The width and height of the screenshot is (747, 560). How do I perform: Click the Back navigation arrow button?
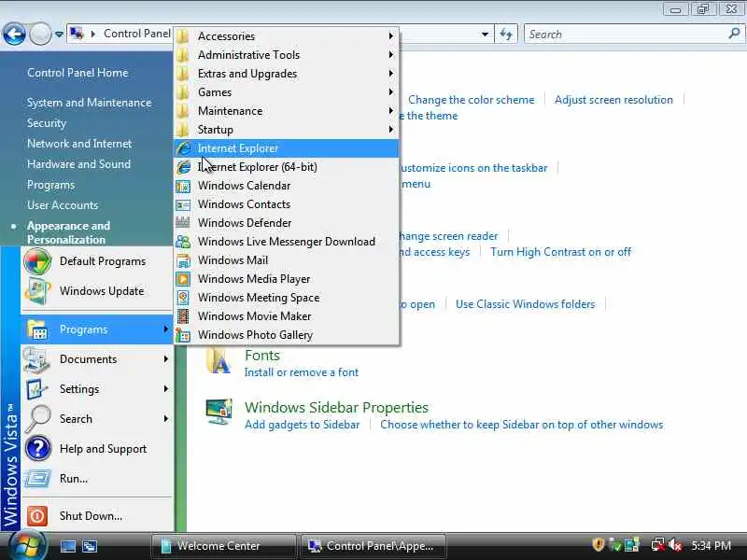[14, 34]
